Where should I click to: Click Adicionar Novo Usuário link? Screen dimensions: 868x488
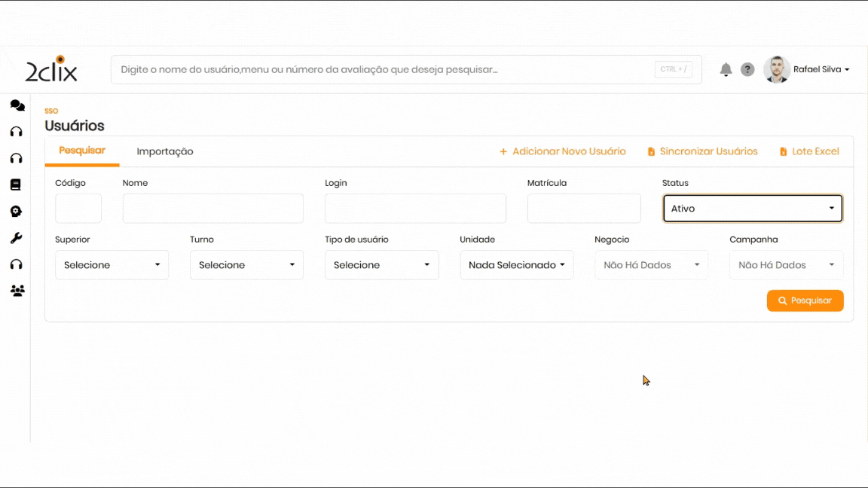pyautogui.click(x=563, y=151)
